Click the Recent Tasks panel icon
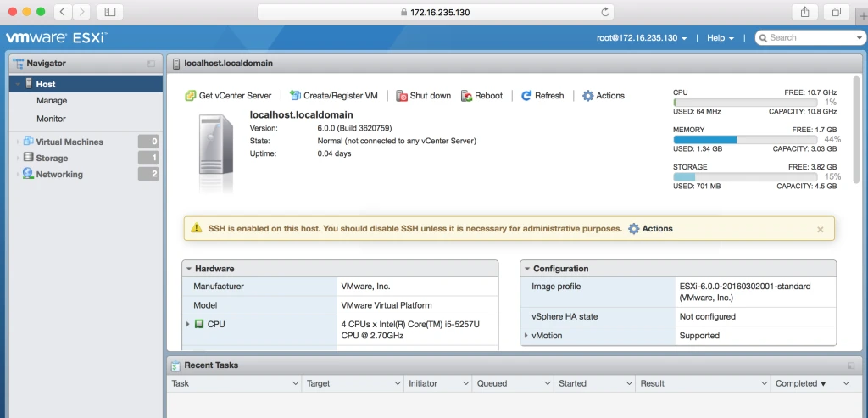The image size is (868, 418). (x=175, y=365)
